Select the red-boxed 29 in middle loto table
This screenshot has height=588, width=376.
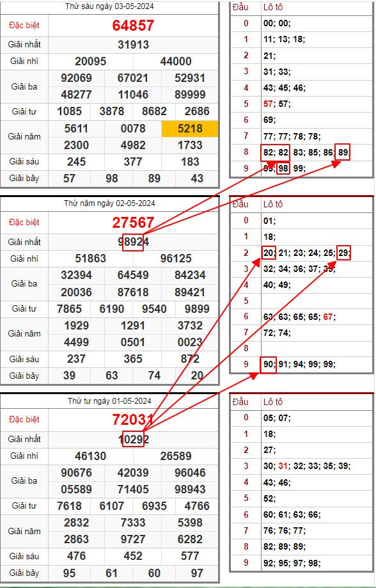pyautogui.click(x=343, y=253)
